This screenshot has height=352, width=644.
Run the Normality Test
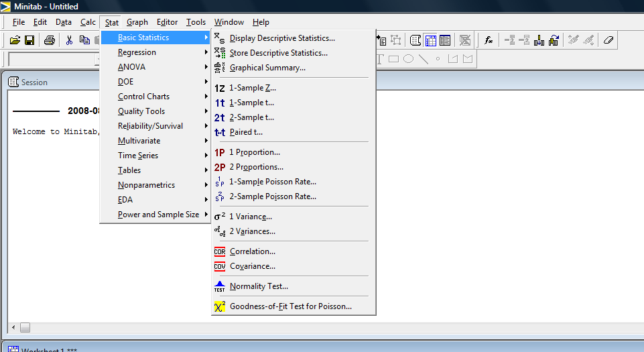tap(294, 286)
